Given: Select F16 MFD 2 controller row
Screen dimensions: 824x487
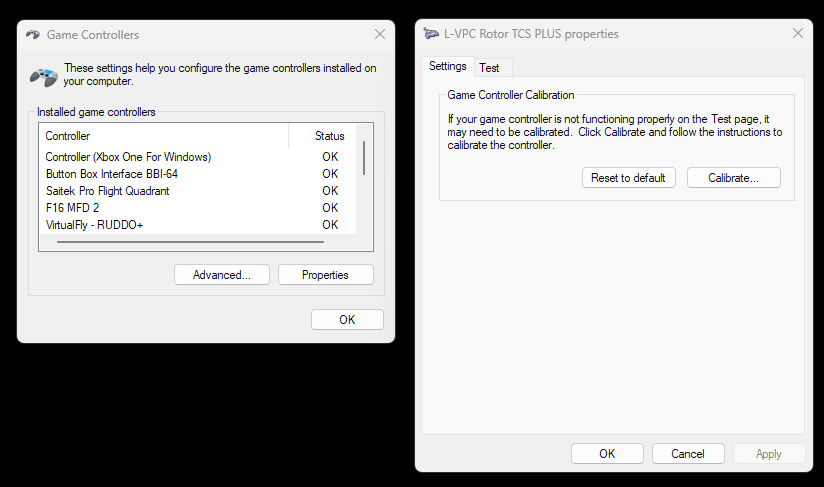Looking at the screenshot, I should pos(198,208).
